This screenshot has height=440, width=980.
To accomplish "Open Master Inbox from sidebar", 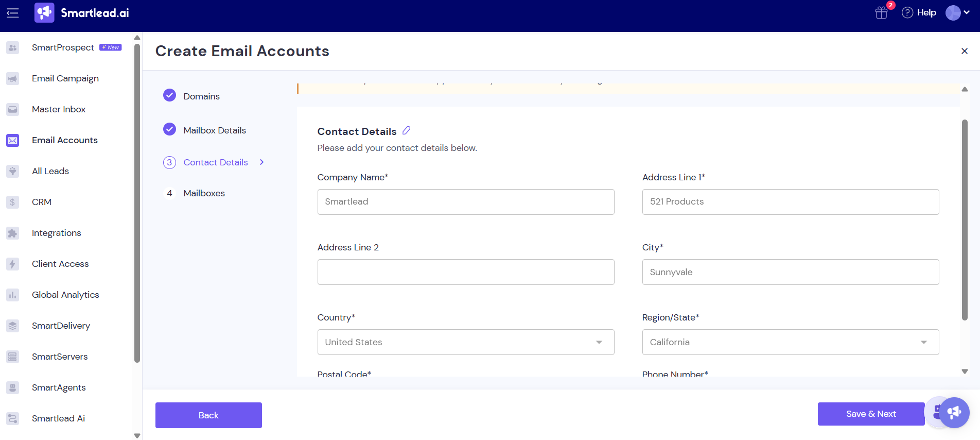I will pyautogui.click(x=59, y=109).
